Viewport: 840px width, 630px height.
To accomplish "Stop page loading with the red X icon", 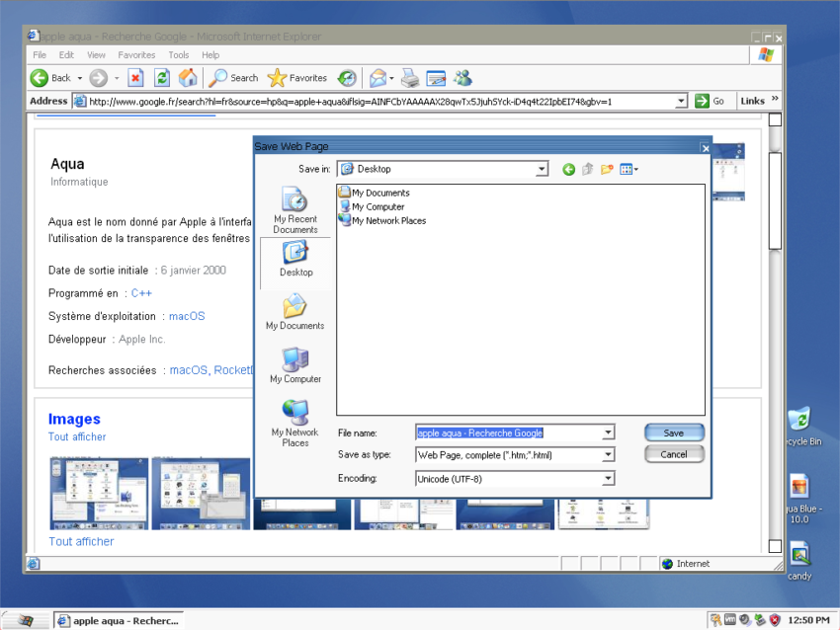I will click(135, 78).
